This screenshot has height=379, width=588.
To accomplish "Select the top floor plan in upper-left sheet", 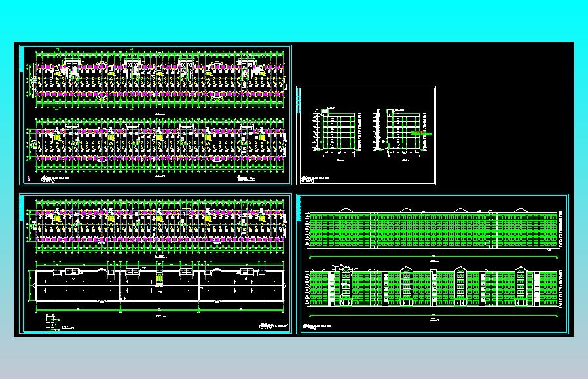I will (156, 79).
